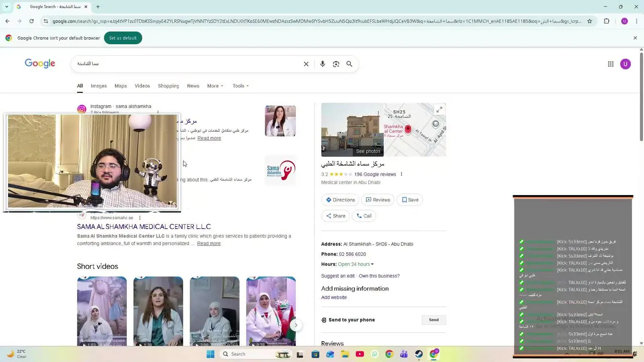The height and width of the screenshot is (362, 644).
Task: Click Send next to Send to your phone
Action: pos(434,320)
